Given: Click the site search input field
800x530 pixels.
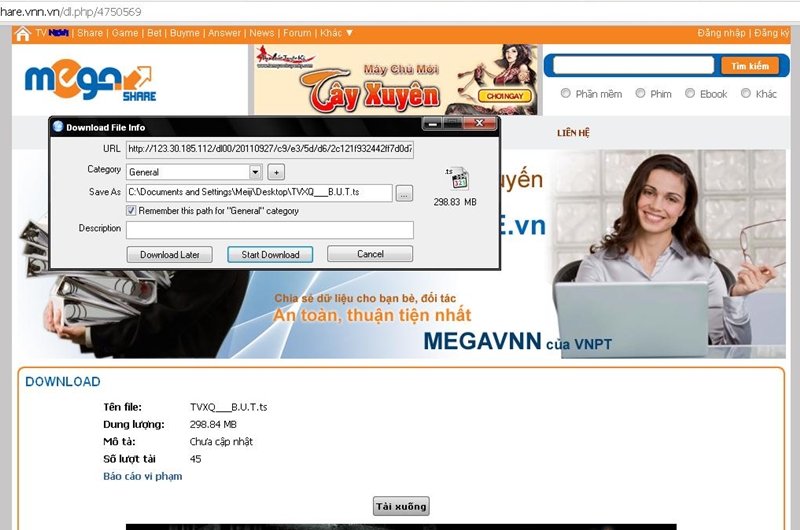Looking at the screenshot, I should coord(633,65).
